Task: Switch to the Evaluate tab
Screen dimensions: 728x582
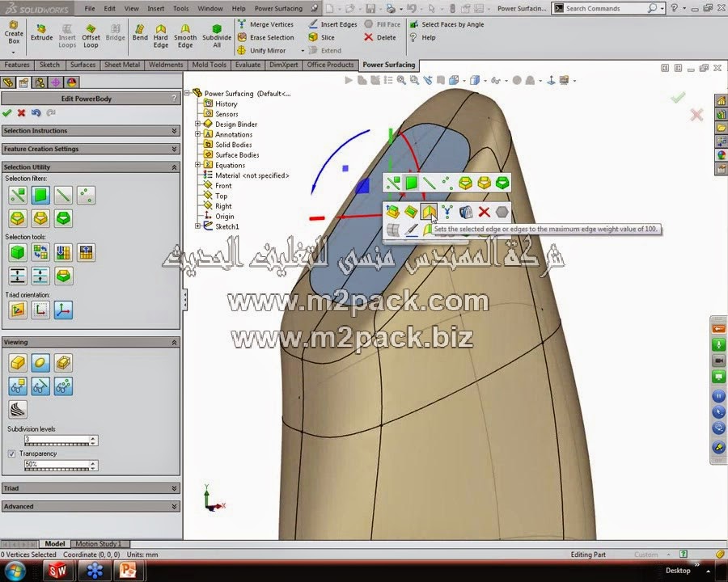Action: click(248, 65)
